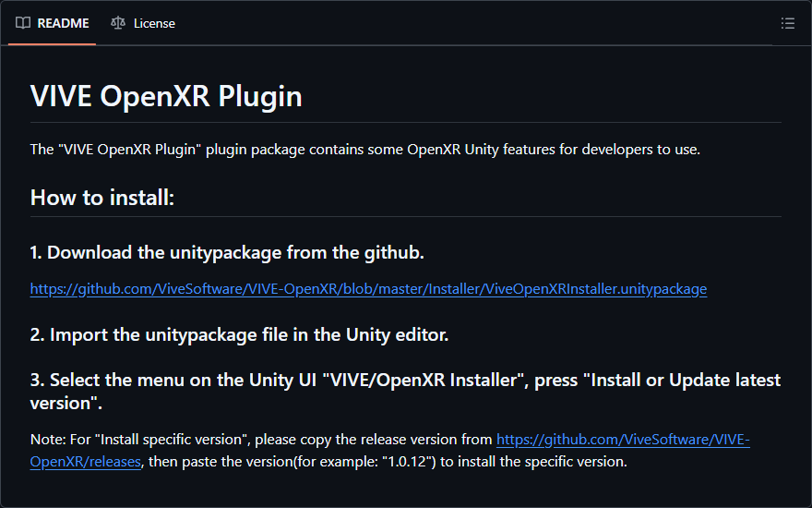The height and width of the screenshot is (508, 812).
Task: Click the plugin package description paragraph
Action: pyautogui.click(x=365, y=150)
